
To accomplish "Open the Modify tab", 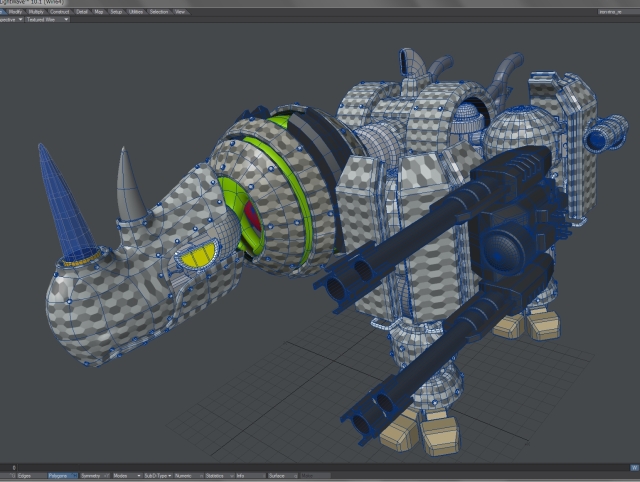I will coord(16,11).
